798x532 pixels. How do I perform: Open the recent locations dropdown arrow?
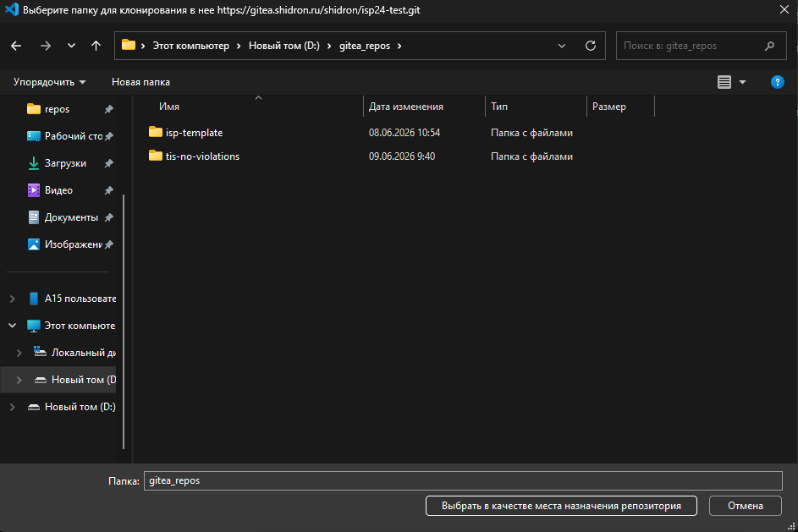[x=71, y=46]
